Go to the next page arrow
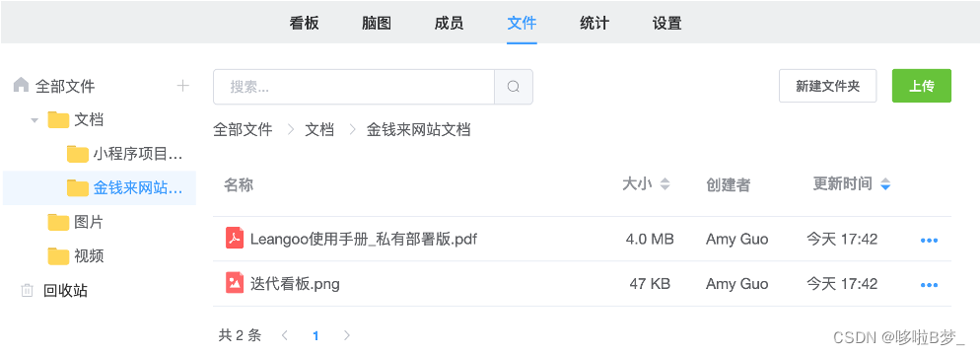The image size is (980, 355). coord(347,335)
